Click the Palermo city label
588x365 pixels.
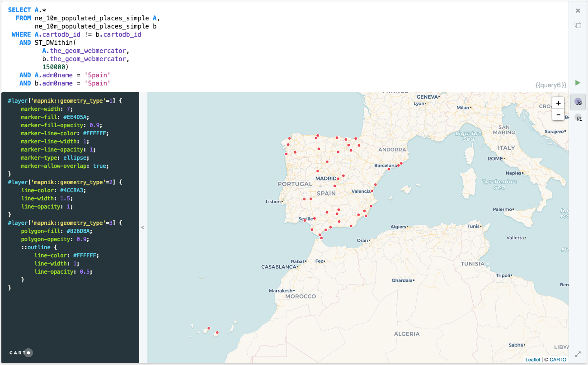(503, 209)
